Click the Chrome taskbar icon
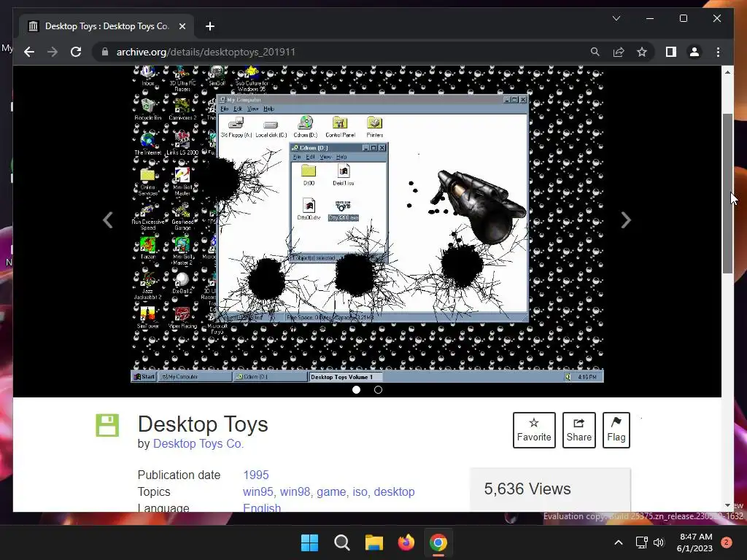 click(438, 542)
